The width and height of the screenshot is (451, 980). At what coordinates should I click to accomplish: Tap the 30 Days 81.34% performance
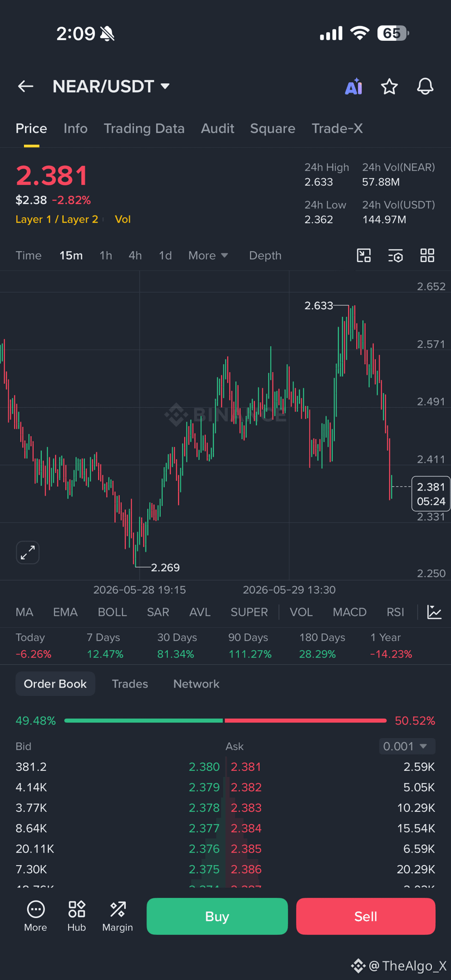pos(176,646)
